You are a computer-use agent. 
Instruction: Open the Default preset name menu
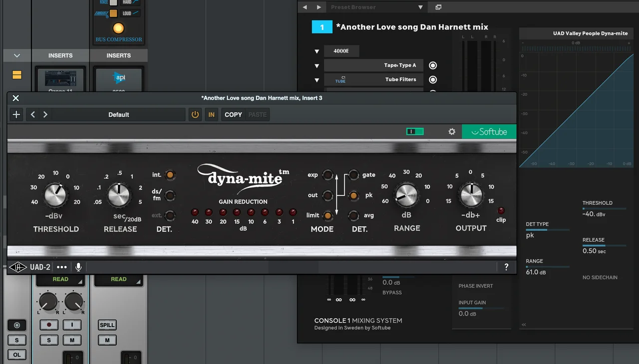[119, 115]
